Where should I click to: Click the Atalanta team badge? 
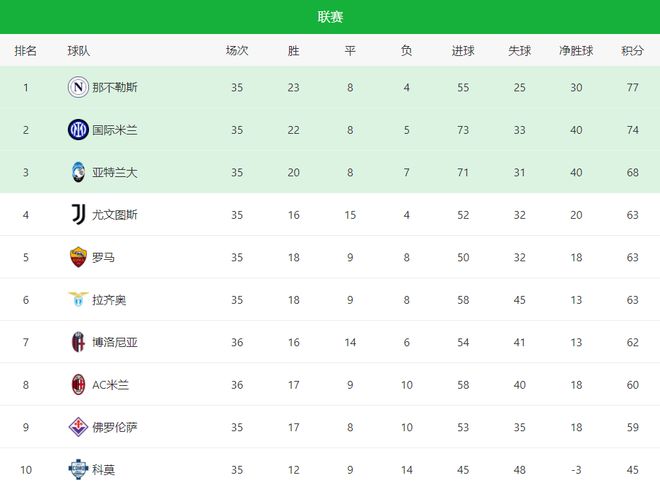[78, 172]
